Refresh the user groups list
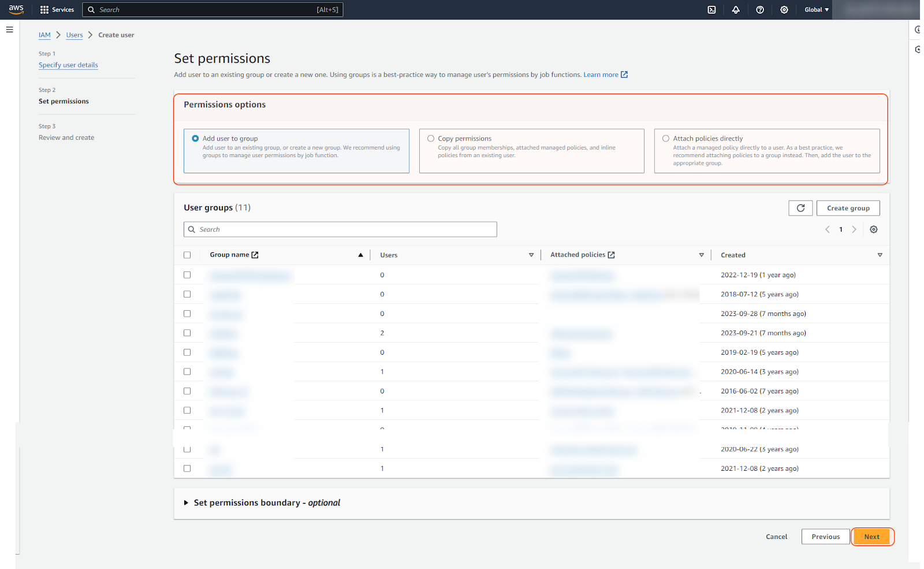 800,208
